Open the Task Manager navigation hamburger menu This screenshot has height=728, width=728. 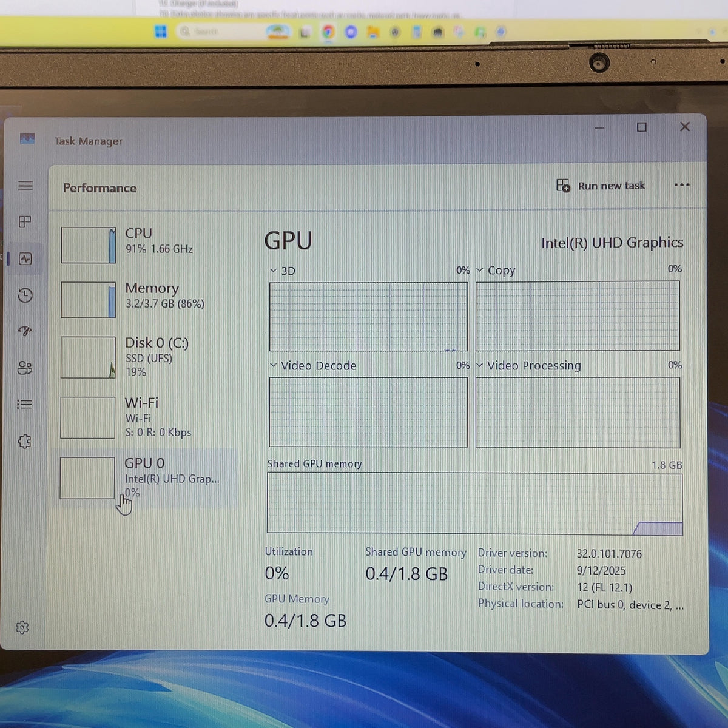point(25,186)
